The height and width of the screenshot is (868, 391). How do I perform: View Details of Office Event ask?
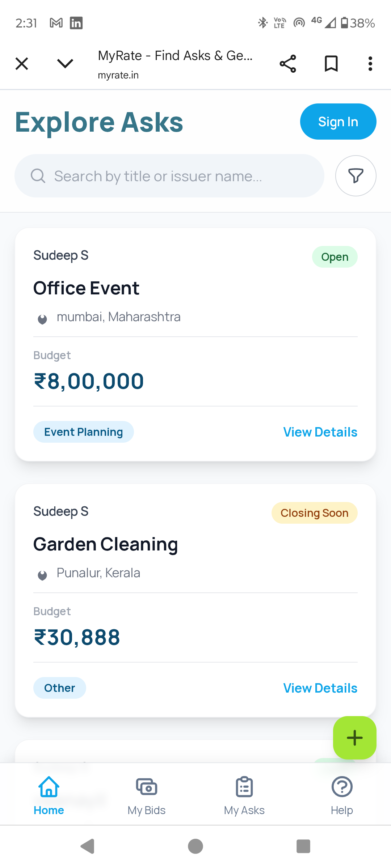coord(320,432)
